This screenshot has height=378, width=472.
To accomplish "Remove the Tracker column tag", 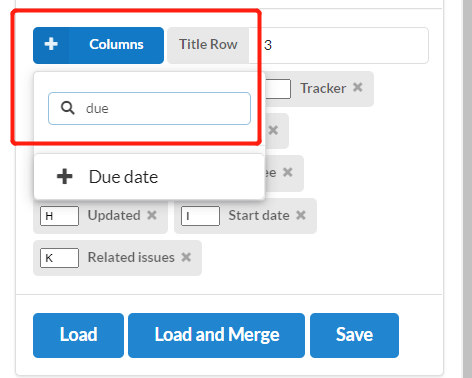I will (358, 88).
